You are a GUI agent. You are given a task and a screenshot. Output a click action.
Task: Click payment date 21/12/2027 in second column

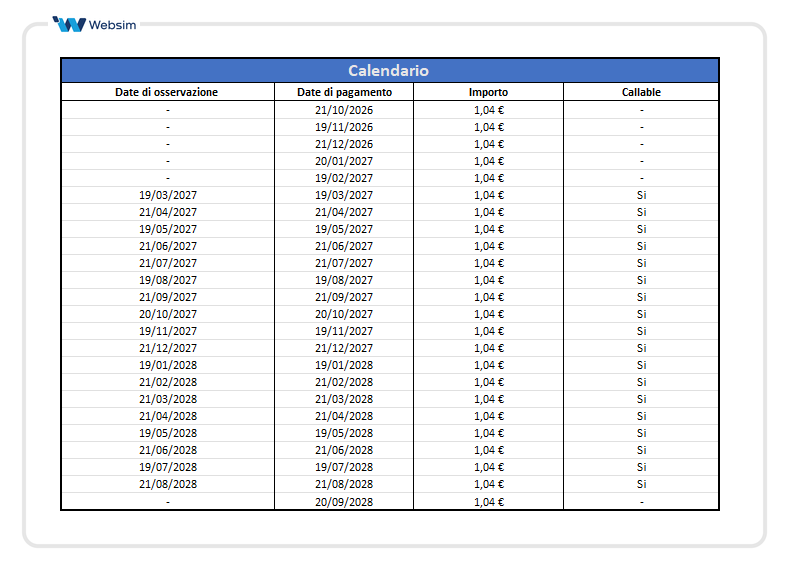tap(344, 348)
